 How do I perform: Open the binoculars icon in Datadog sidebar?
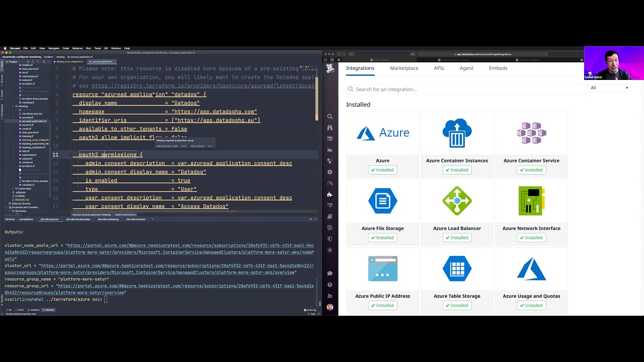pyautogui.click(x=330, y=128)
